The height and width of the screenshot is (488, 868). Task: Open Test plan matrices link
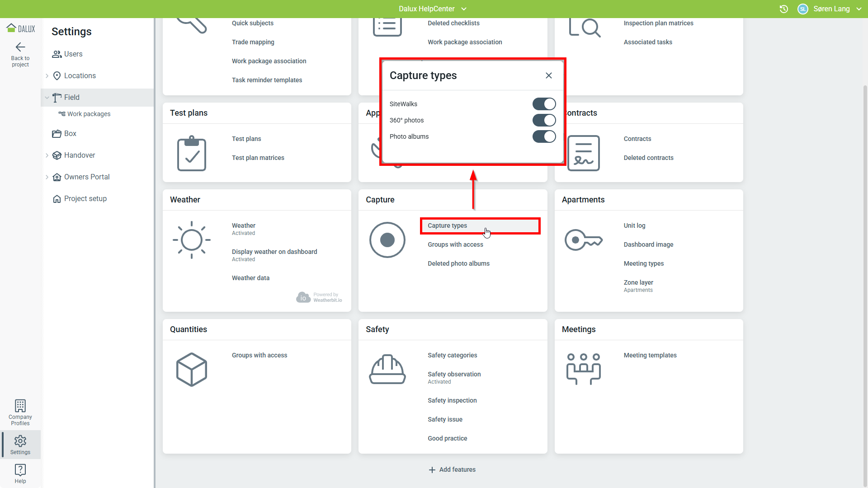coord(258,158)
